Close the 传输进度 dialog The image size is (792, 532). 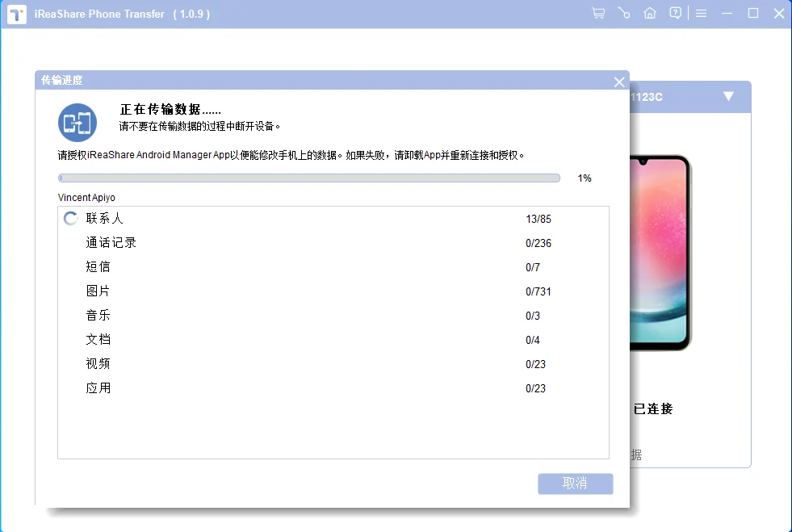[618, 81]
